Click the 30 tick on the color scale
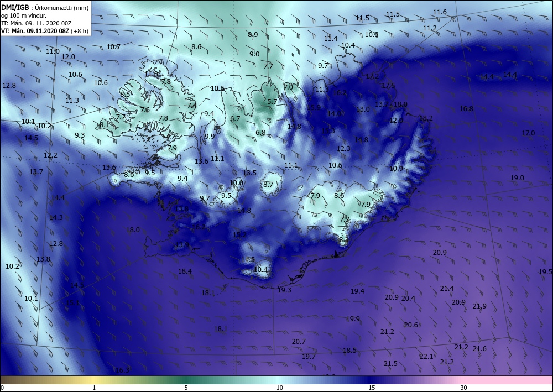The image size is (553, 392). pyautogui.click(x=464, y=388)
